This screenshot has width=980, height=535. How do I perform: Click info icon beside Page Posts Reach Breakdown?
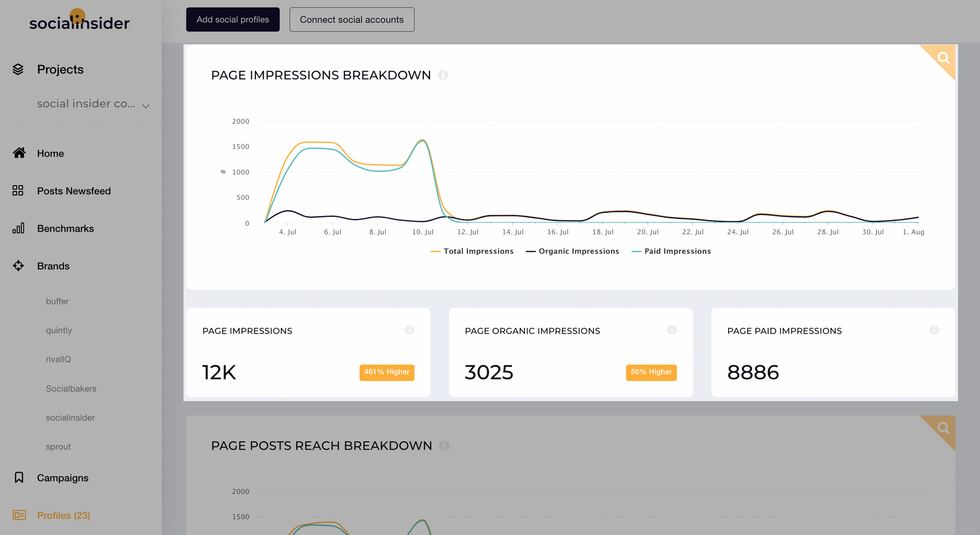point(444,445)
